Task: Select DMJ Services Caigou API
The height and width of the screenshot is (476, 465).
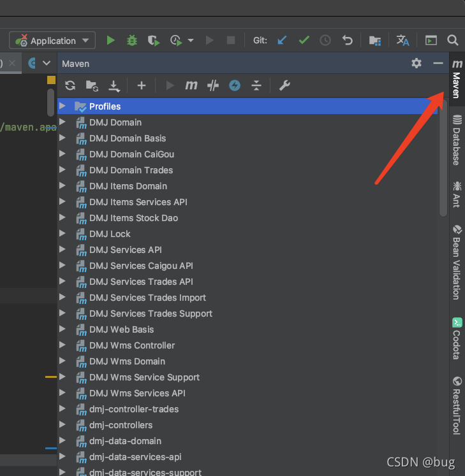Action: point(141,266)
